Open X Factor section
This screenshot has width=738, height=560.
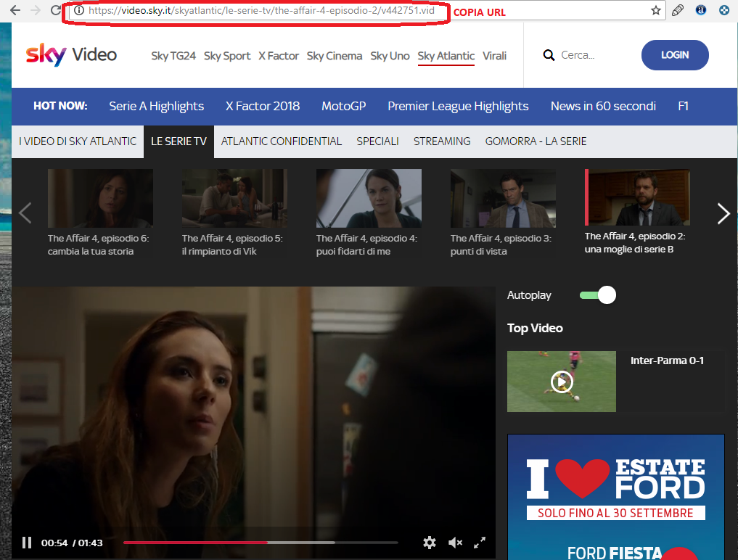point(279,56)
